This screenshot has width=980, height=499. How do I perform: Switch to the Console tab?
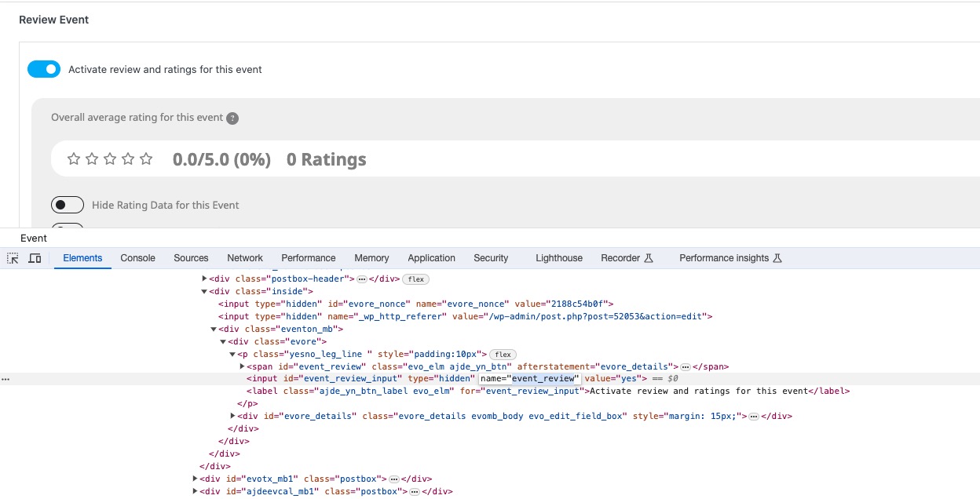tap(138, 258)
